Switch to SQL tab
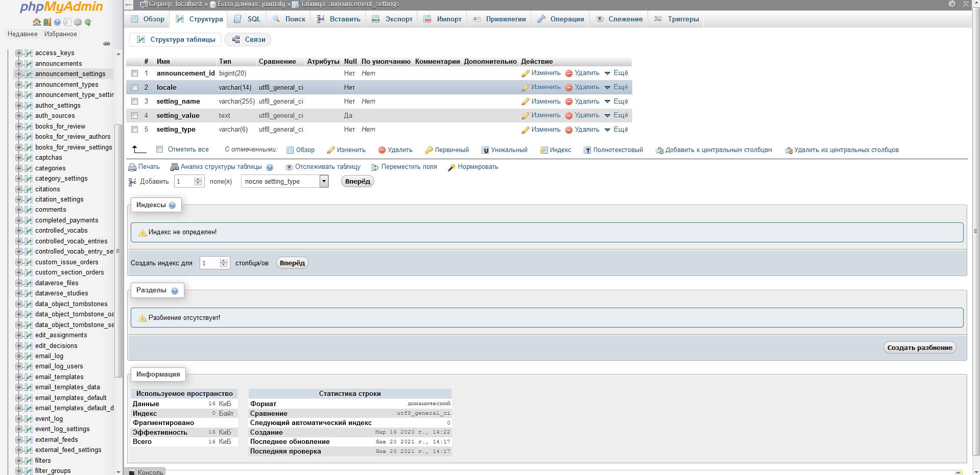980x475 pixels. (247, 19)
